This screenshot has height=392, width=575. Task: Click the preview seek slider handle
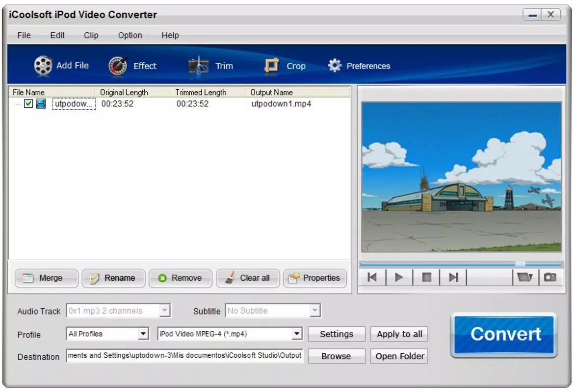[520, 264]
